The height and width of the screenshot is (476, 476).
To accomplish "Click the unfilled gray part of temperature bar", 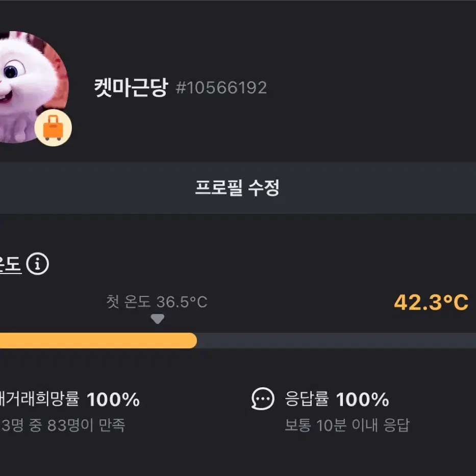I will point(336,340).
